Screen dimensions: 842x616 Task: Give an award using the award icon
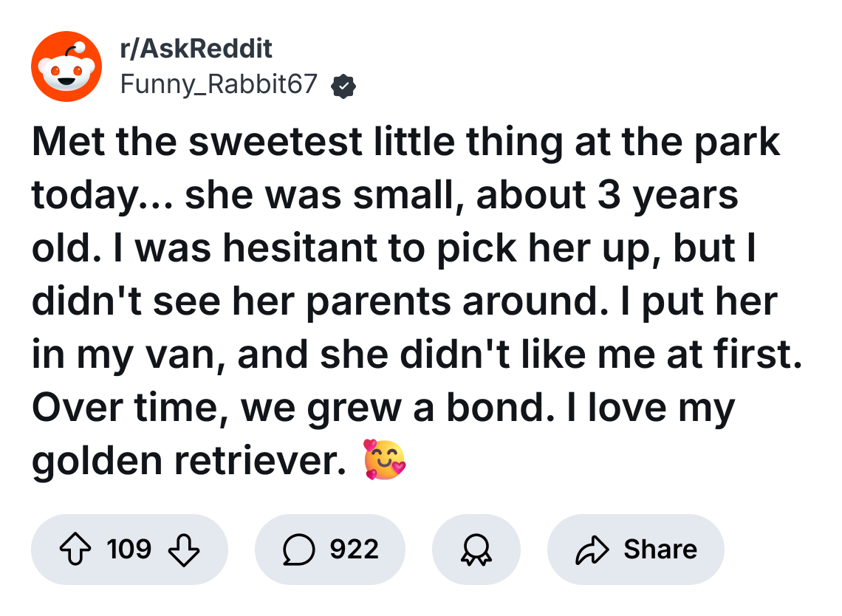point(476,550)
